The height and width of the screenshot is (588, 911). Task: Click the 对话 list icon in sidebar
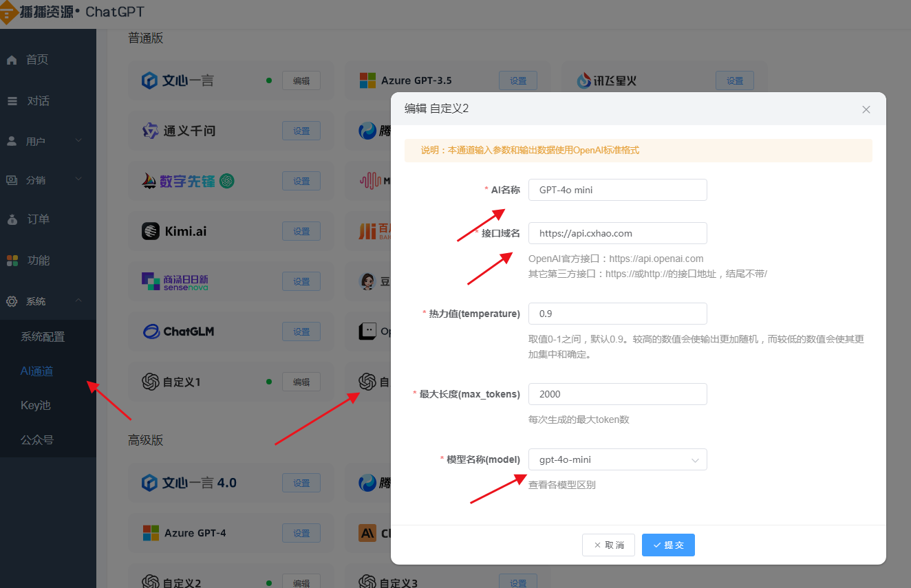point(12,101)
